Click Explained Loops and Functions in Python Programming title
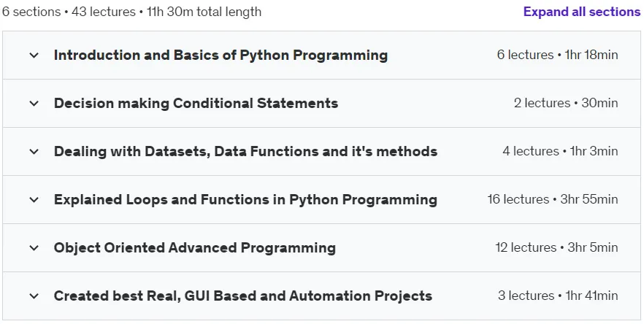This screenshot has height=324, width=644. pyautogui.click(x=245, y=199)
